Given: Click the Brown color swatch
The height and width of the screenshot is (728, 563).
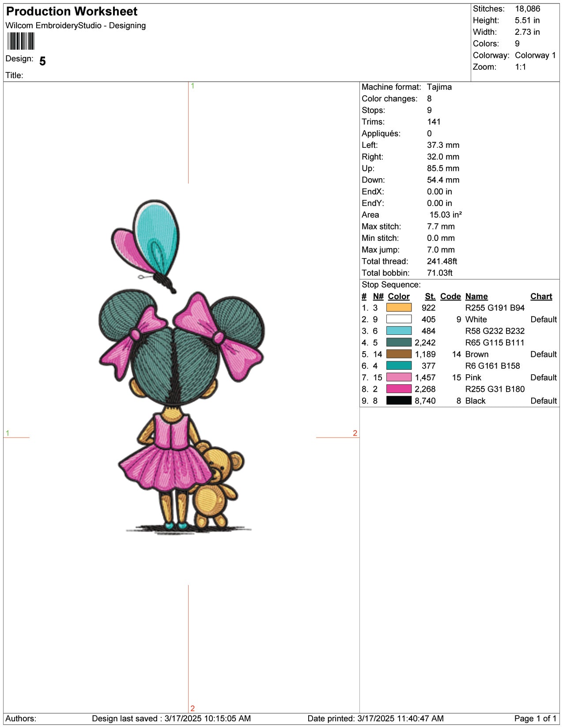Looking at the screenshot, I should [x=398, y=354].
